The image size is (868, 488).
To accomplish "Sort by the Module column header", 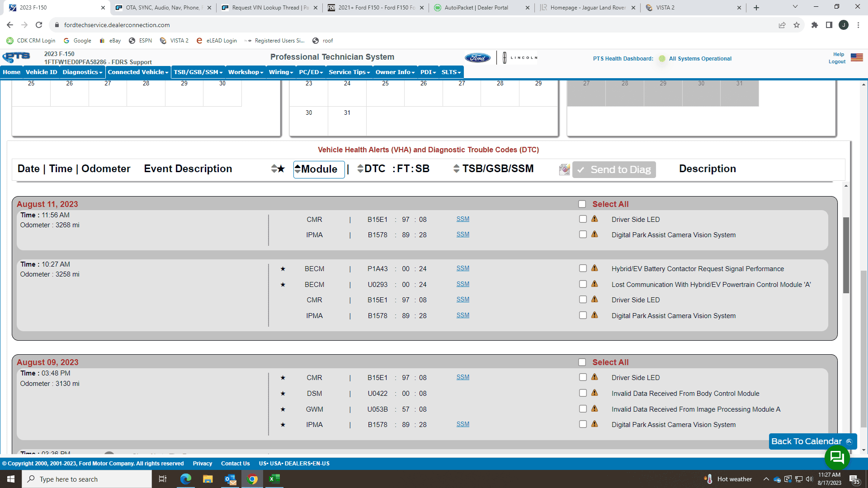I will [319, 169].
